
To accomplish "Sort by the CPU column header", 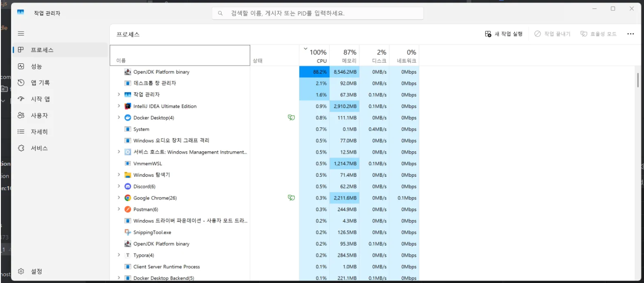I will coord(314,55).
